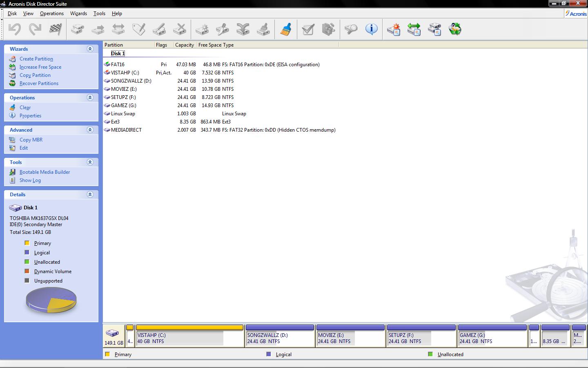This screenshot has height=368, width=588.
Task: Click the Capacity column header
Action: pyautogui.click(x=185, y=45)
